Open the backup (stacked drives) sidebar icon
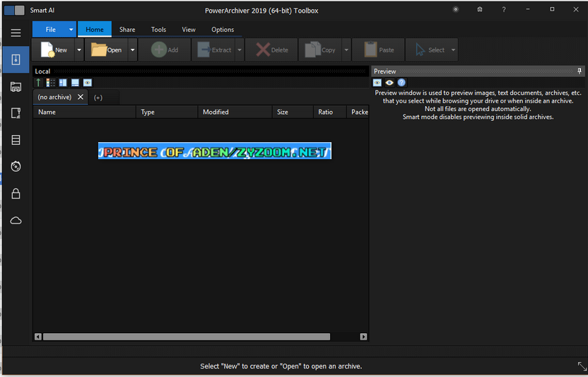Viewport: 588px width, 377px height. pyautogui.click(x=16, y=140)
